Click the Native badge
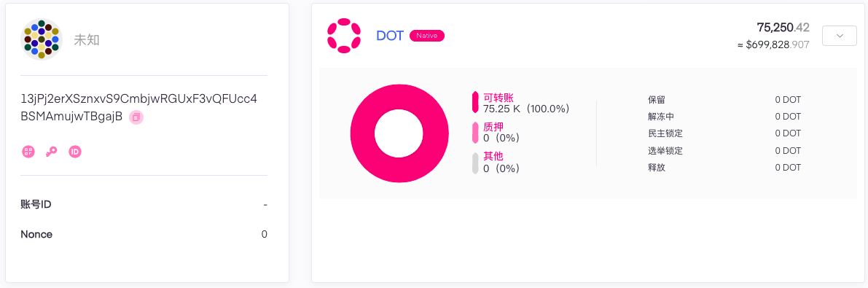This screenshot has height=288, width=868. click(427, 36)
